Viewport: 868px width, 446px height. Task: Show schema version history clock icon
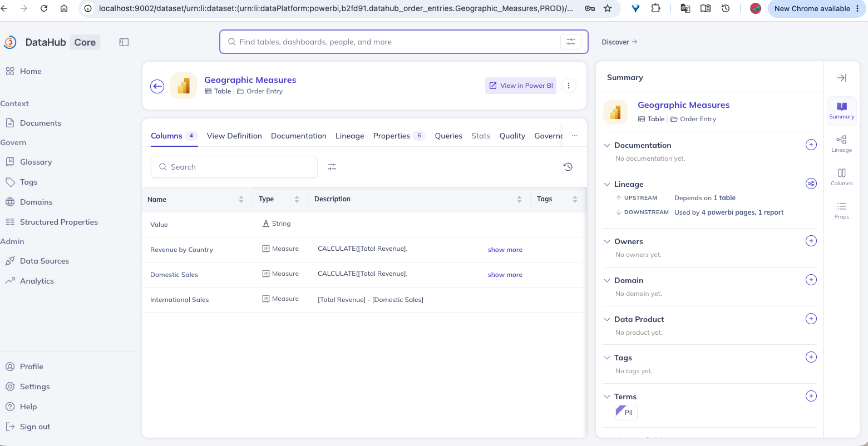coord(568,167)
